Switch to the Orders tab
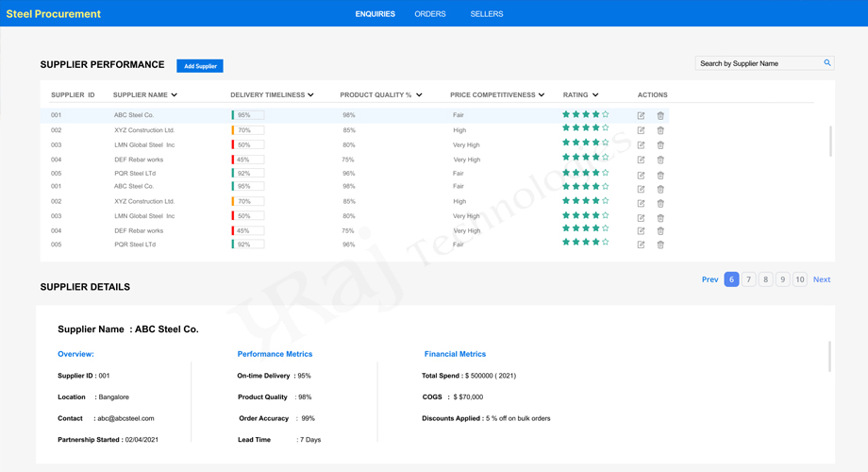 (430, 14)
